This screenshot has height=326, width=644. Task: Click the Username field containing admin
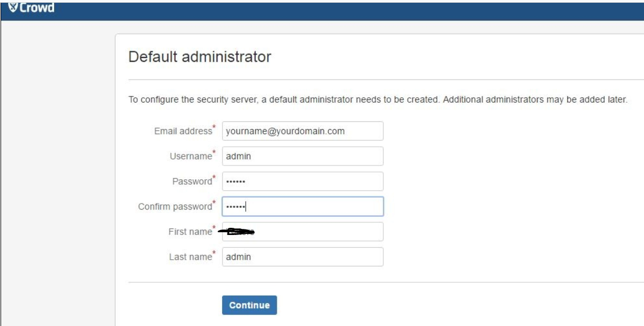click(303, 156)
